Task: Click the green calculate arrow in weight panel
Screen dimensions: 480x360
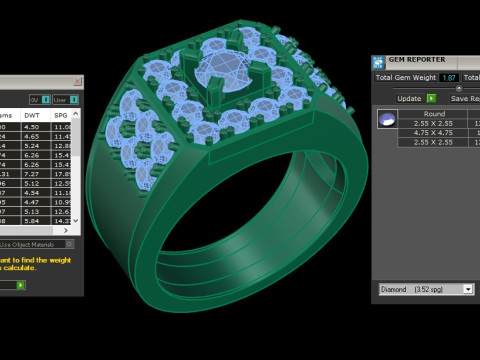Action: pyautogui.click(x=21, y=285)
